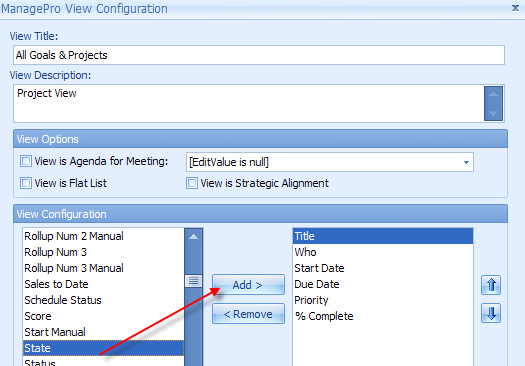Select Rollup Num 3 Manual field

pos(103,268)
